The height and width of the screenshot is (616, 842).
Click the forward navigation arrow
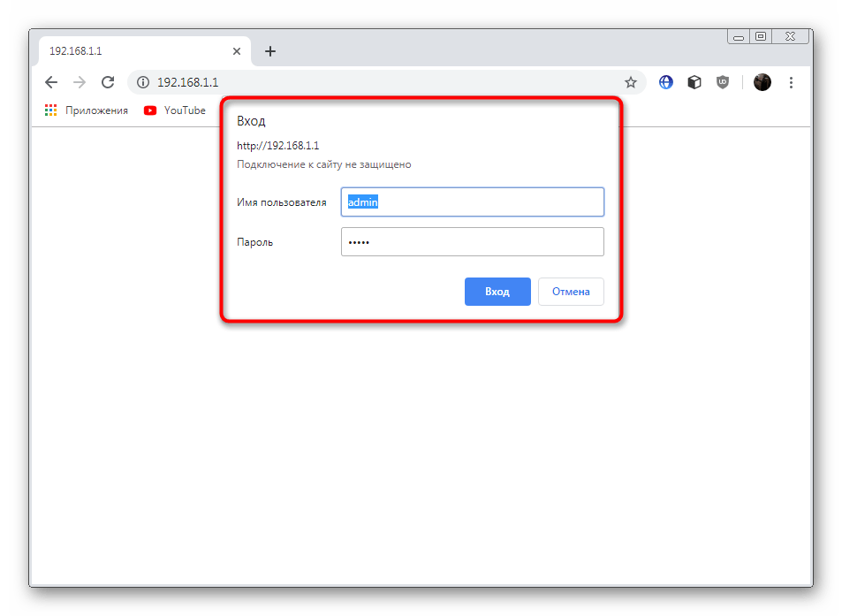point(80,82)
